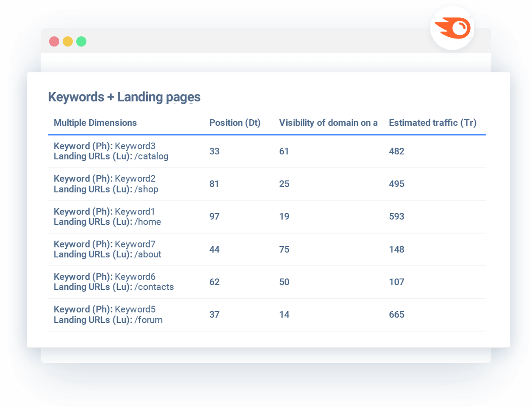Open the /shop landing URL line
Screen dimensions: 532x407
click(x=106, y=189)
